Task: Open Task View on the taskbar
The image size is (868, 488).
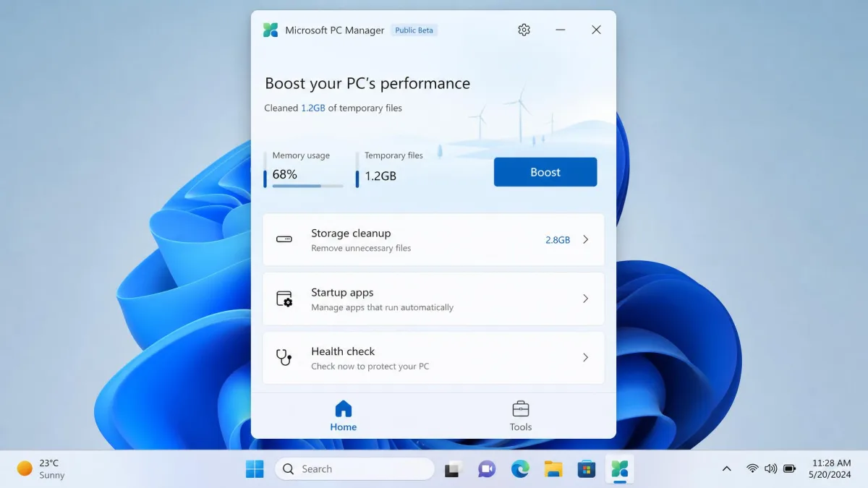Action: [x=454, y=469]
